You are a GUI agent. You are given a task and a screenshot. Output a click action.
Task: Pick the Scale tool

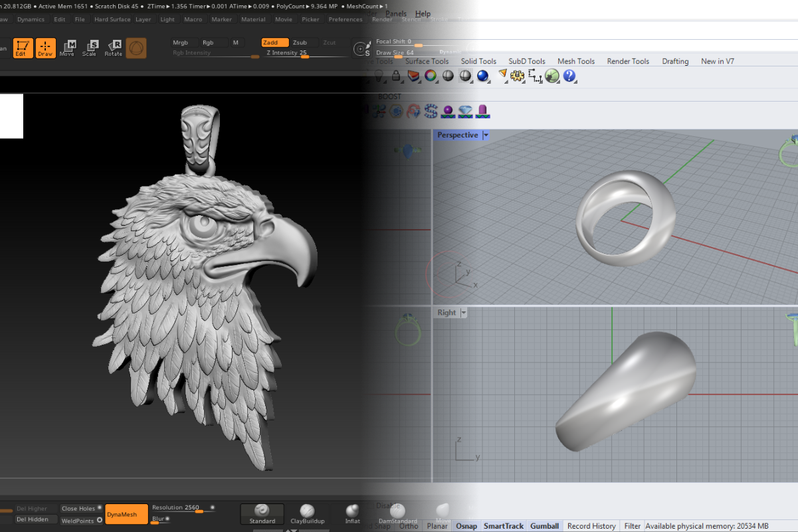click(90, 48)
